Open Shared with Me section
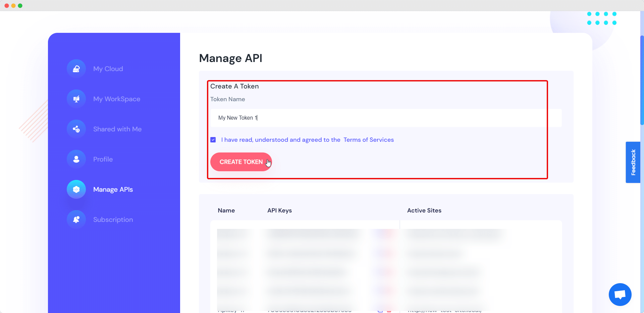This screenshot has height=313, width=644. [x=117, y=129]
